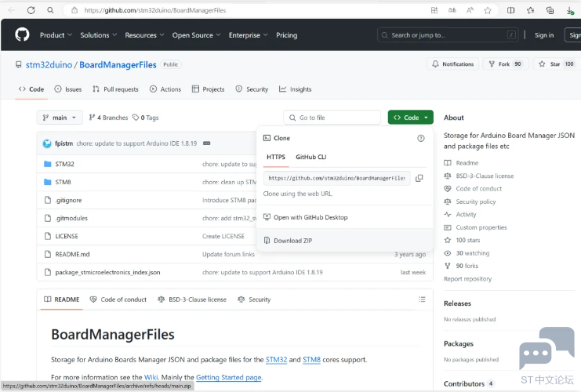Viewport: 581px width, 392px height.
Task: Click Sign in link
Action: (x=544, y=35)
